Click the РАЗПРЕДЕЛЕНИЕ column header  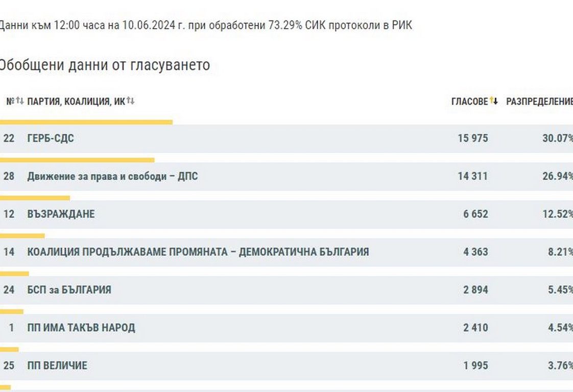click(539, 102)
